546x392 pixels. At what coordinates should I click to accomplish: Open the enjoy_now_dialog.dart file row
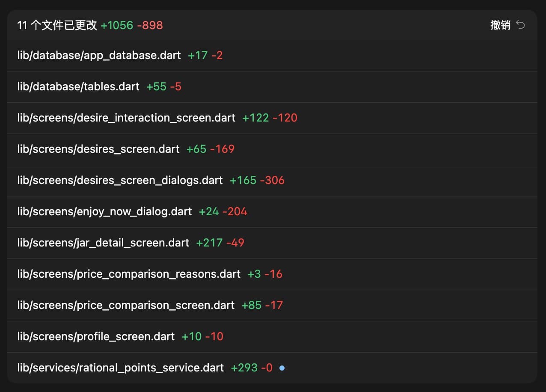[104, 211]
